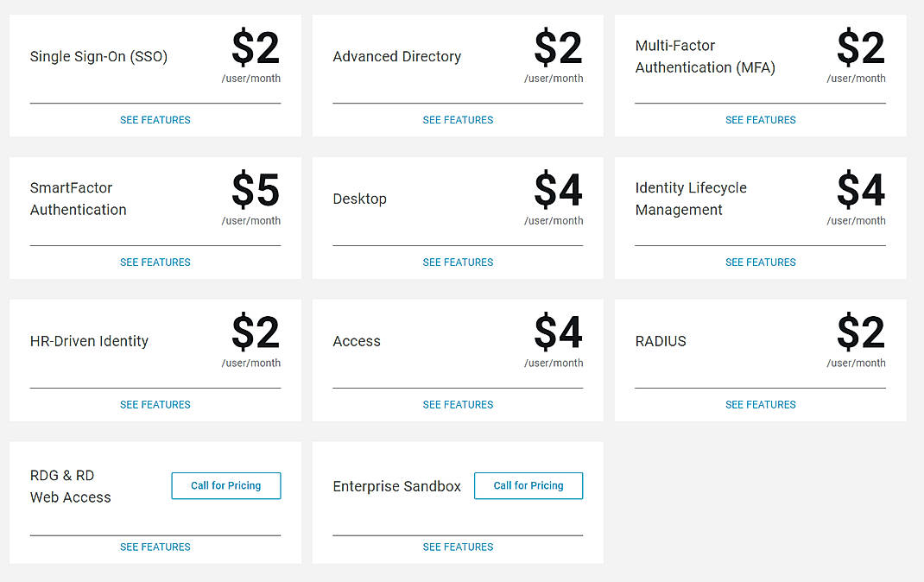
Task: Click the $5 price on SmartFactor Authentication
Action: pos(256,191)
